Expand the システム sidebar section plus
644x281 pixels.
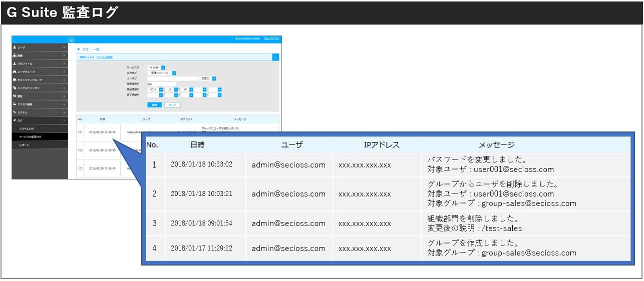pos(64,112)
